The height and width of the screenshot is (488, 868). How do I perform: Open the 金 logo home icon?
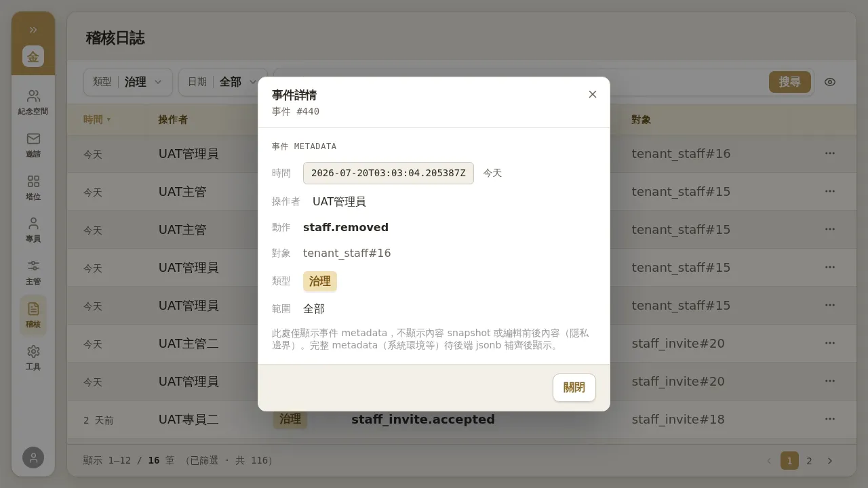[33, 56]
